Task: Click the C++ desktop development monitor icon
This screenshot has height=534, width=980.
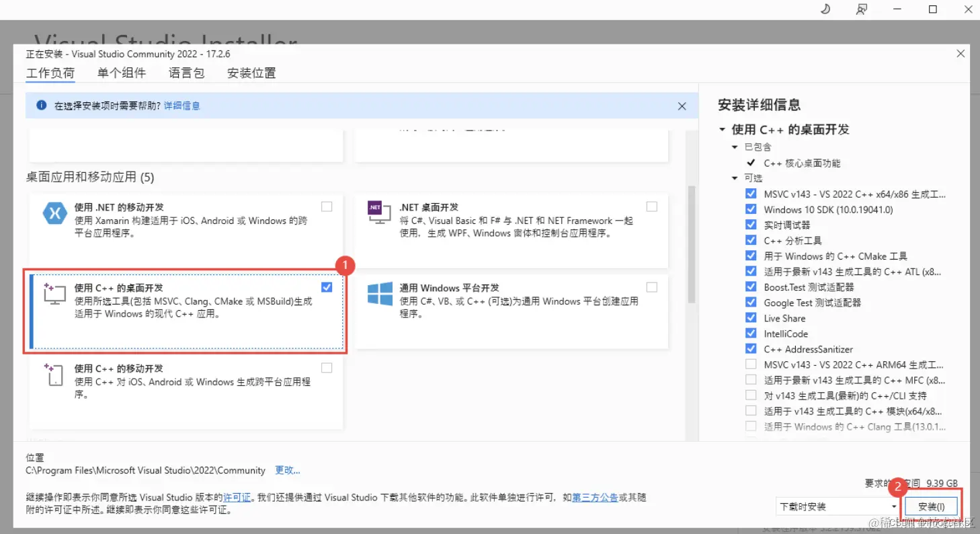Action: click(54, 294)
